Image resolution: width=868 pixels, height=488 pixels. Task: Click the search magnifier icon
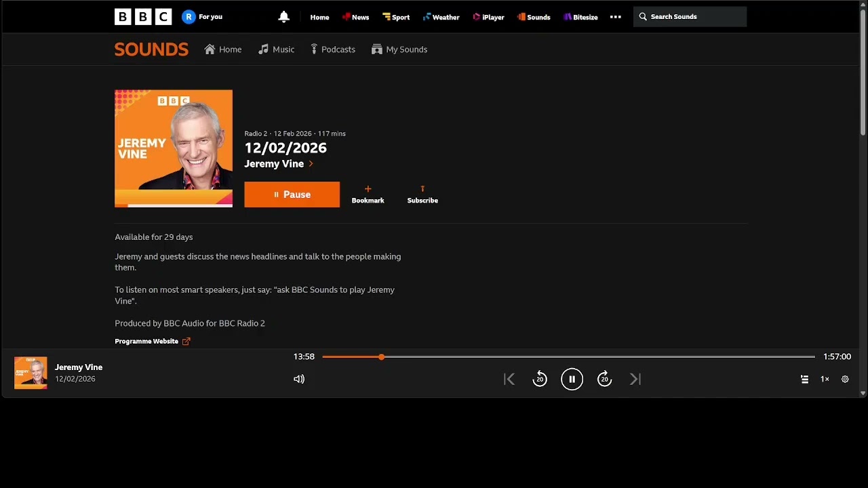[643, 17]
